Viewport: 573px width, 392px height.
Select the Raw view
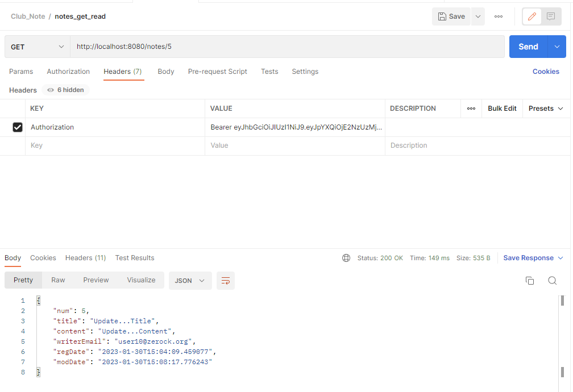(58, 280)
